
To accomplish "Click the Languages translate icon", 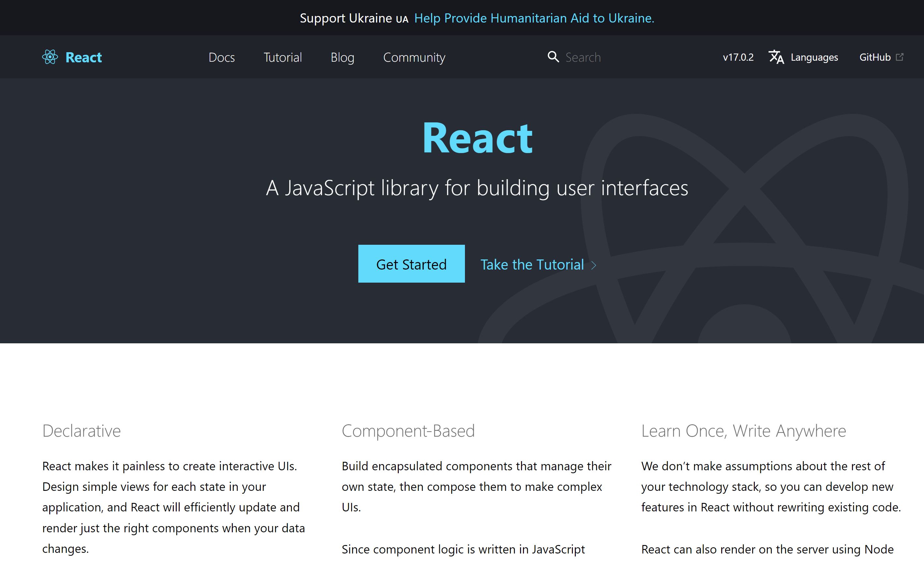I will tap(776, 57).
